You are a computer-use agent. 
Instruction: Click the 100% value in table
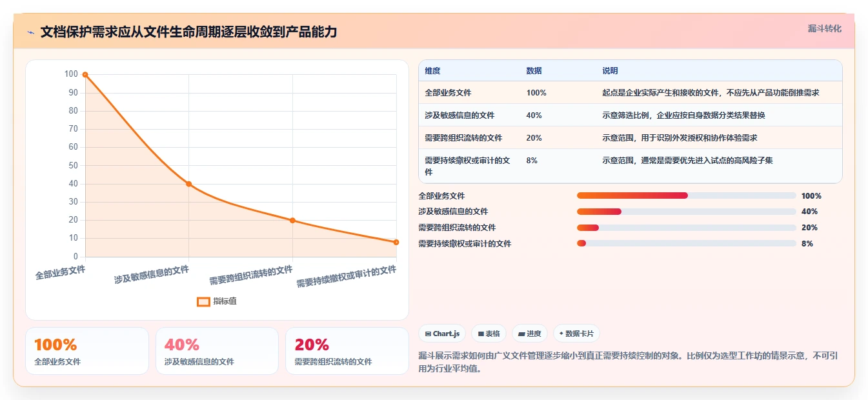[536, 93]
